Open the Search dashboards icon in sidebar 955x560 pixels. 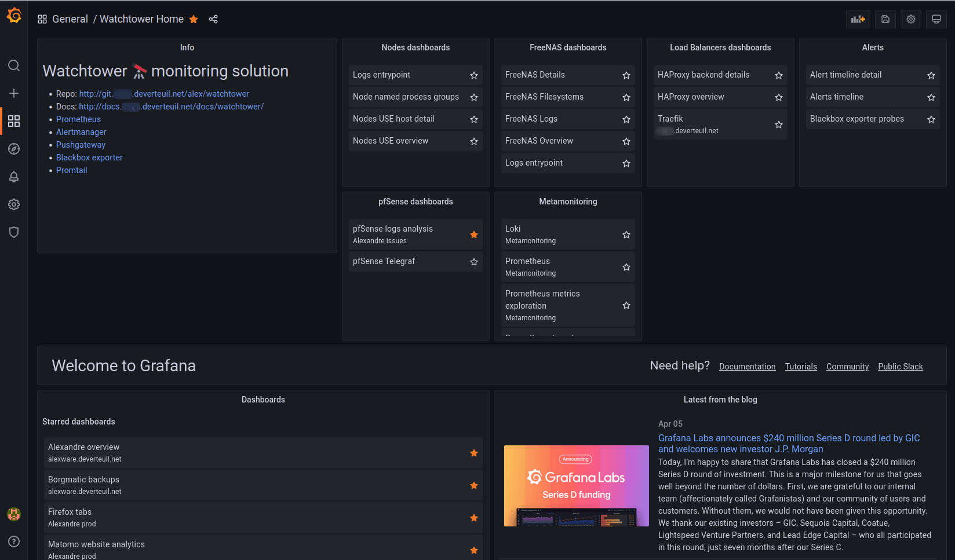point(14,65)
